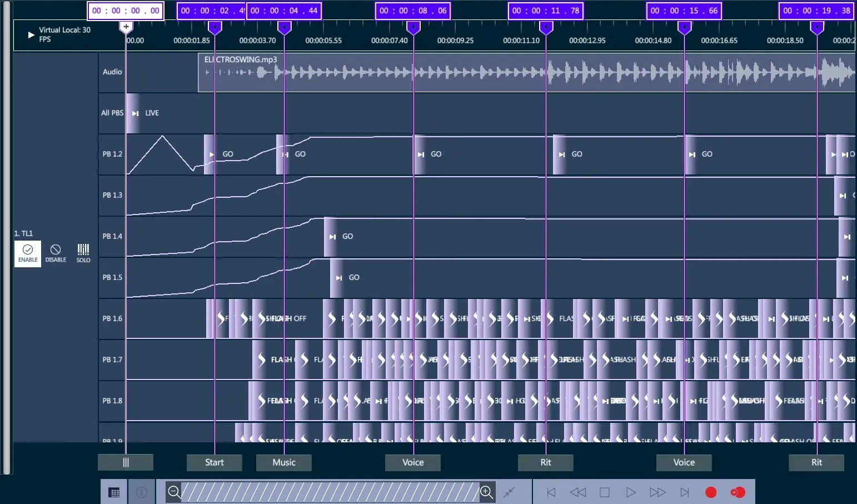Viewport: 857px width, 504px height.
Task: Start recording with the red record button
Action: point(711,492)
